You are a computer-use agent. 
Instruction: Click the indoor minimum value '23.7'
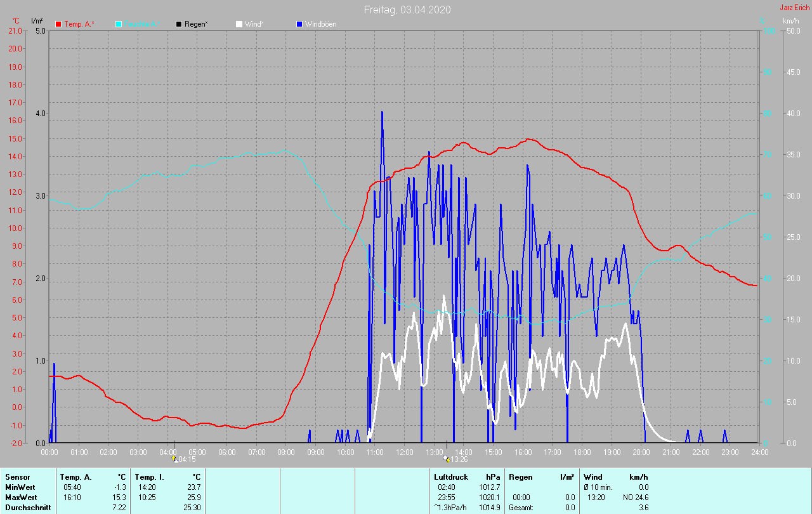[193, 487]
